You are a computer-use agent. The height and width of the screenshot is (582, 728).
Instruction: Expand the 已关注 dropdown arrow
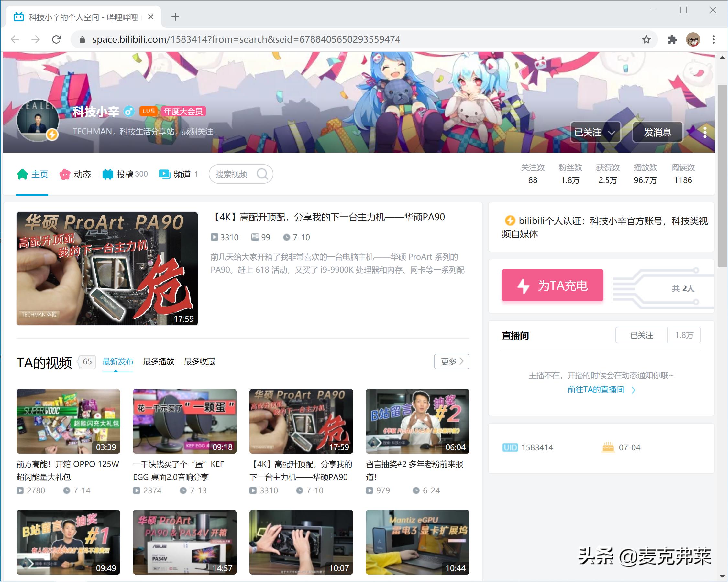click(x=612, y=133)
